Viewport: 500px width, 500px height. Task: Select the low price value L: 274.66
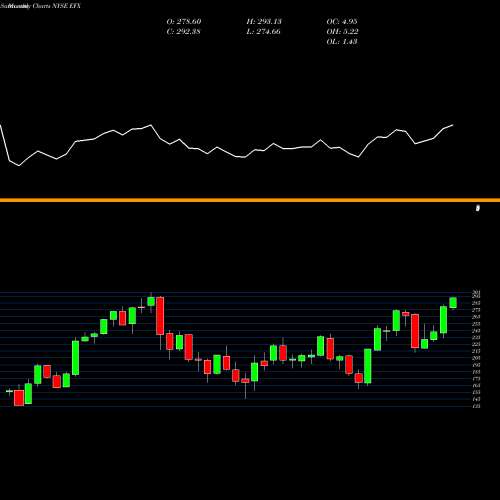click(x=263, y=31)
